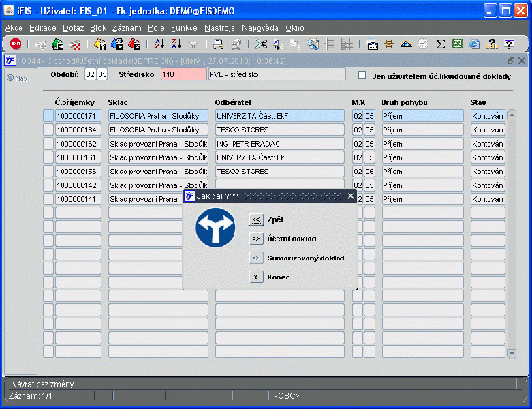Toggle 'Jen uživatelem úč.likvidované doklady' checkbox

362,75
